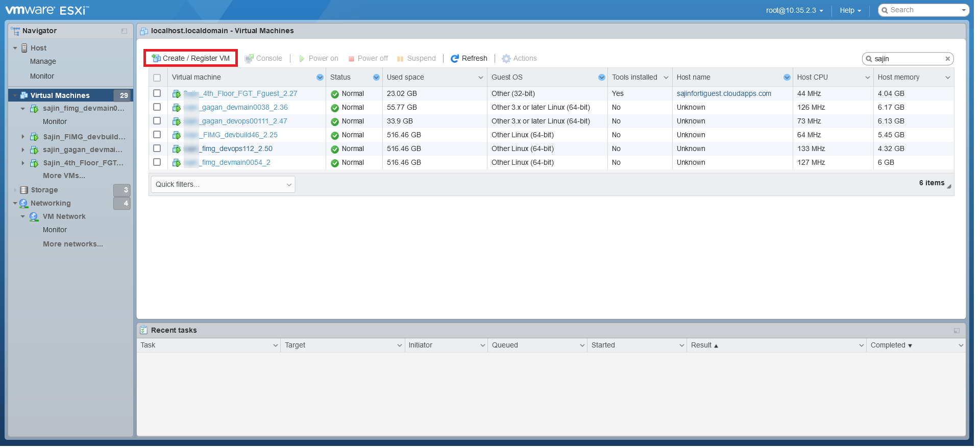This screenshot has height=448, width=980.
Task: Click the Networking globe icon
Action: (x=23, y=203)
